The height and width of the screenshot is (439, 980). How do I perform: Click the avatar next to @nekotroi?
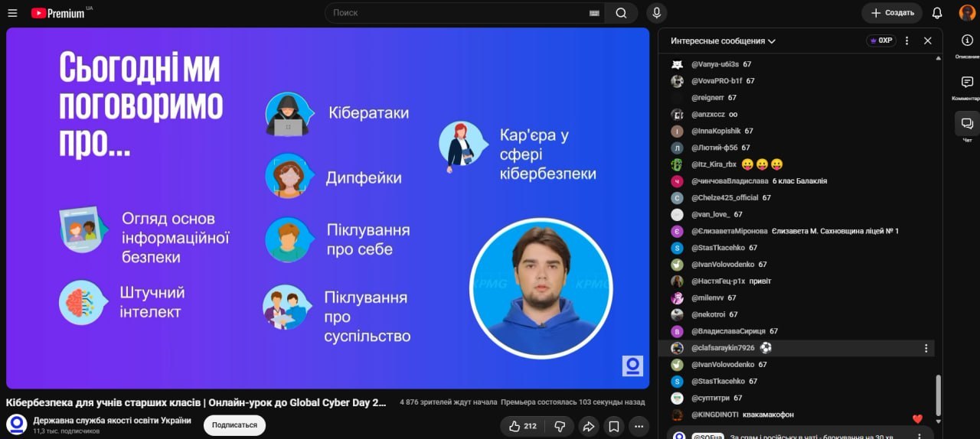coord(677,314)
